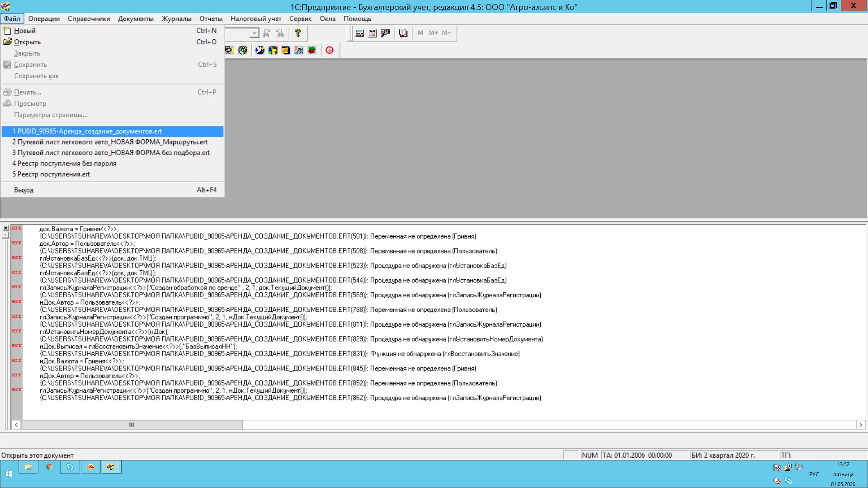
Task: Open recent file Реестр поступления.ert
Action: [113, 174]
